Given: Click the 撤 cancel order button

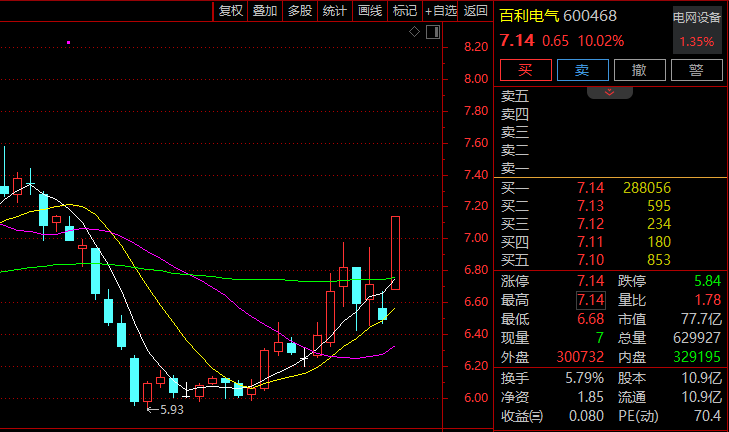Looking at the screenshot, I should pos(639,70).
